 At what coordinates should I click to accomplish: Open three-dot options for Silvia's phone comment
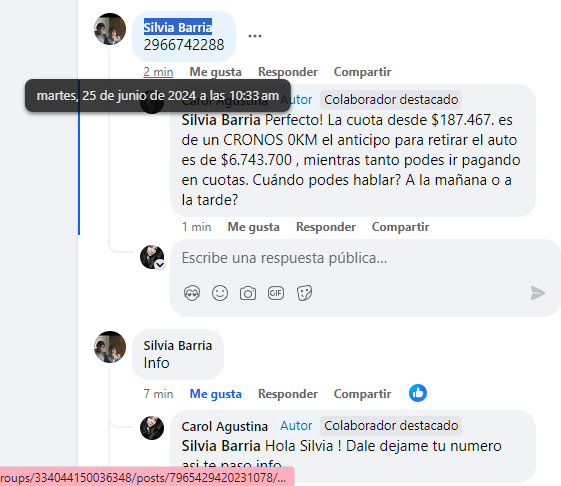point(255,36)
